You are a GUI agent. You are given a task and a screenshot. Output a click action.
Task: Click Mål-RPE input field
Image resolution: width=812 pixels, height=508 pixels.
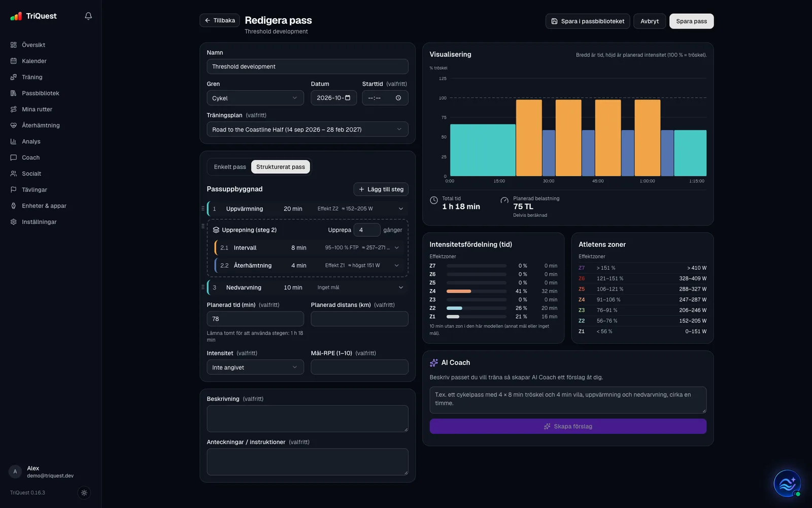(x=360, y=367)
